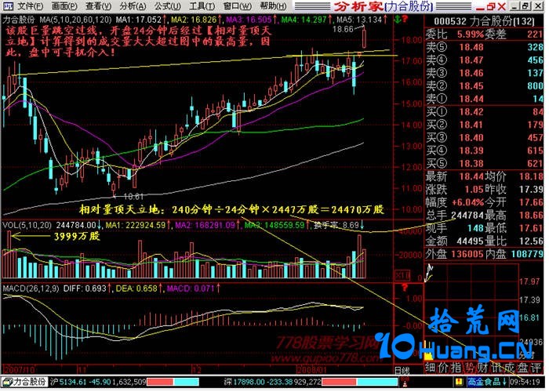Click the DIFF: 0.693 readout

coord(85,289)
